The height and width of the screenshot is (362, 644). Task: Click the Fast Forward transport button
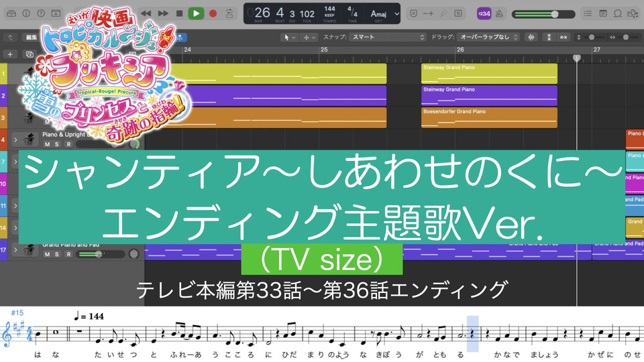tap(163, 13)
